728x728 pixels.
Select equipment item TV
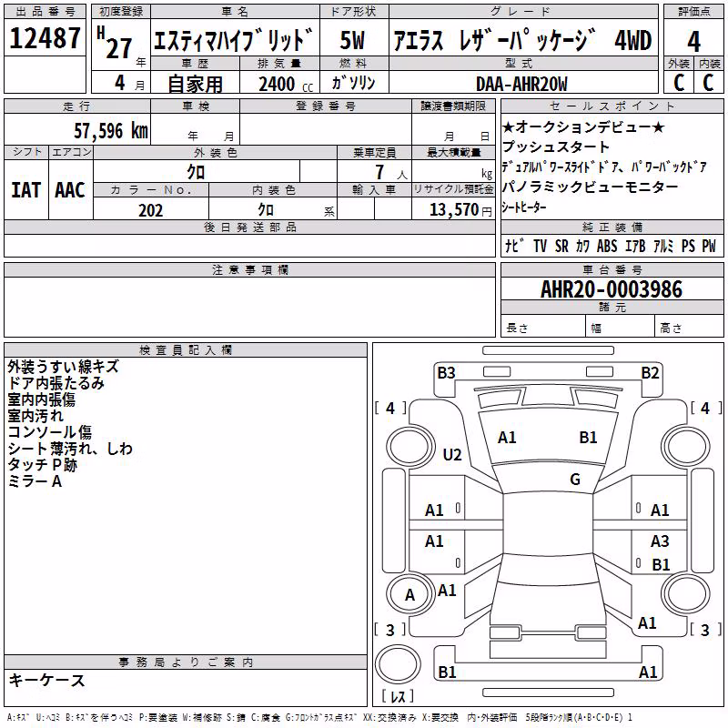coord(540,246)
